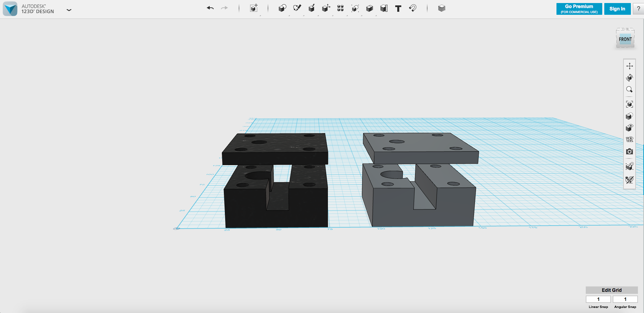The height and width of the screenshot is (313, 644).
Task: Redo the last undone action
Action: [225, 8]
